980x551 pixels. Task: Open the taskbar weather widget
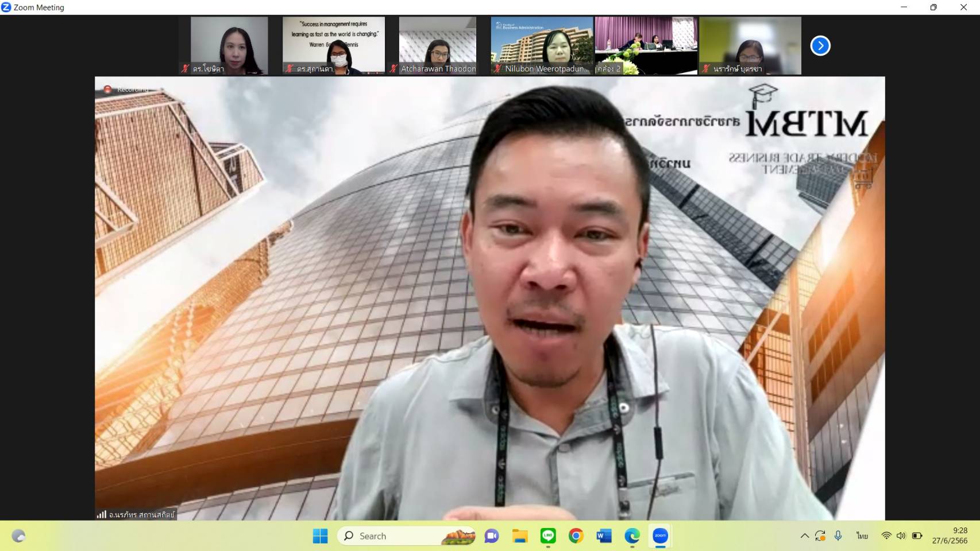coord(19,536)
